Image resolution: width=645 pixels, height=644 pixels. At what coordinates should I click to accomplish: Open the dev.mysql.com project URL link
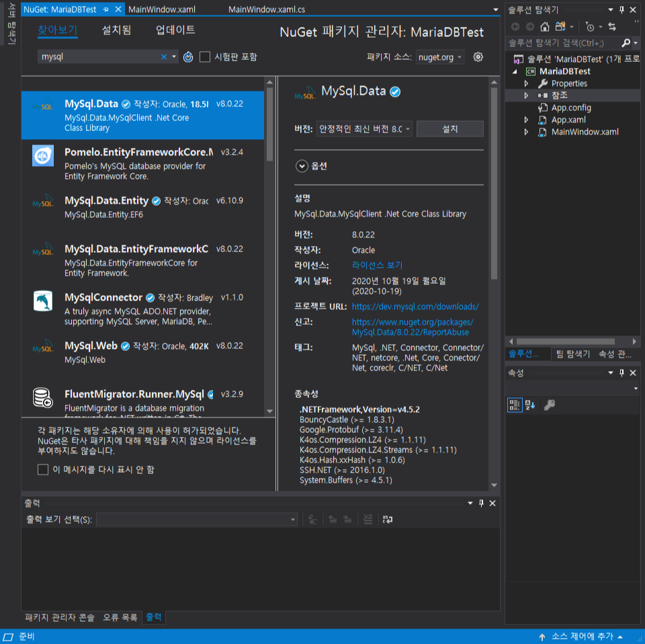tap(415, 307)
